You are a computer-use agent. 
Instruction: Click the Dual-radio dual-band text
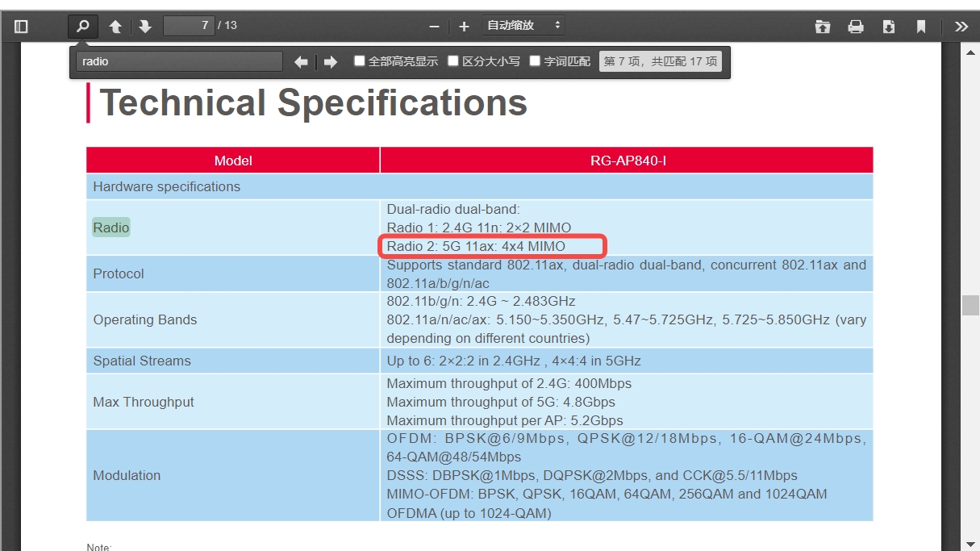[453, 209]
